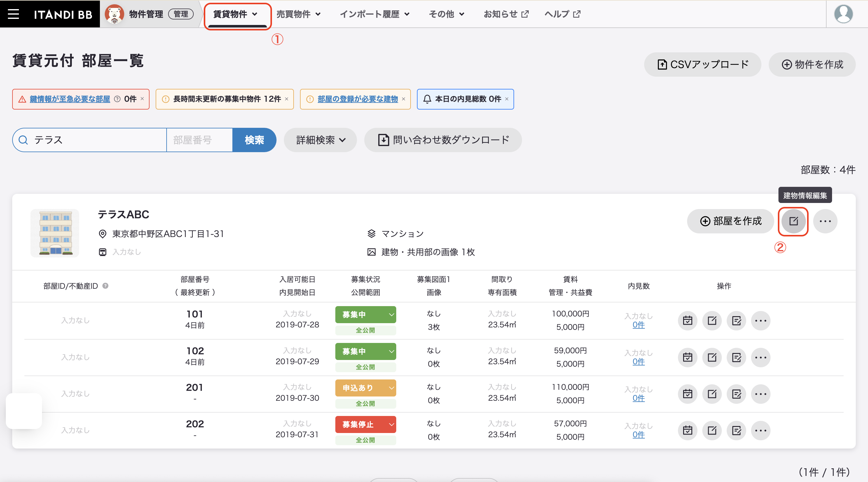868x482 pixels.
Task: Open the hamburger menu in the top bar
Action: pyautogui.click(x=13, y=14)
